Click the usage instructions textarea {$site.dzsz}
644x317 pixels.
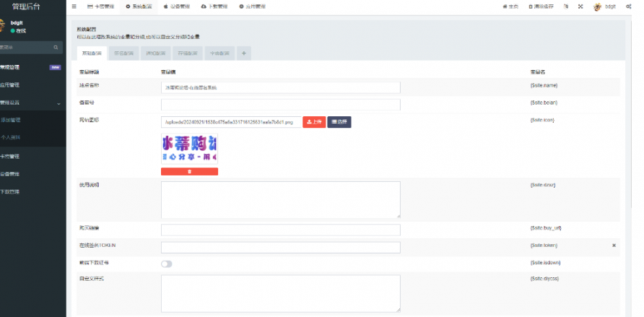281,200
